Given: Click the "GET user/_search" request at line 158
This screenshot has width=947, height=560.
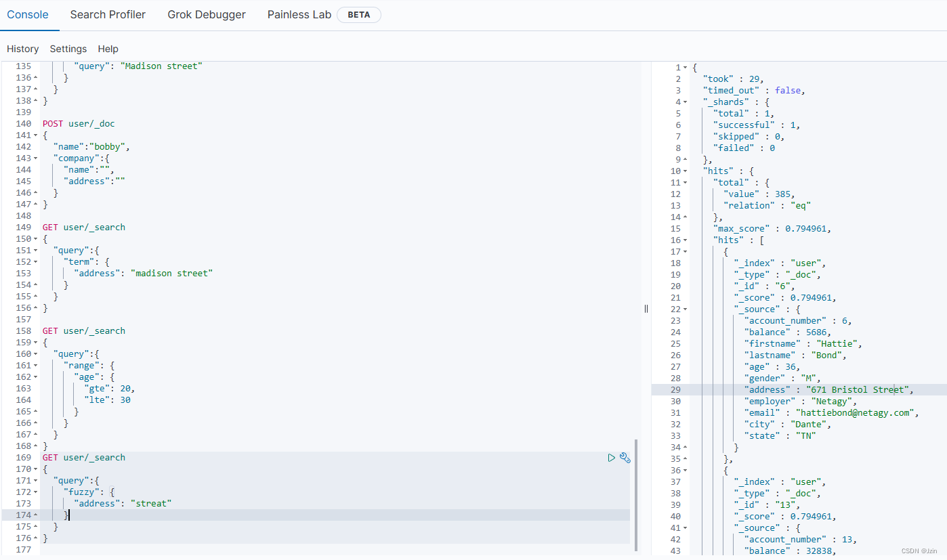Looking at the screenshot, I should tap(84, 331).
